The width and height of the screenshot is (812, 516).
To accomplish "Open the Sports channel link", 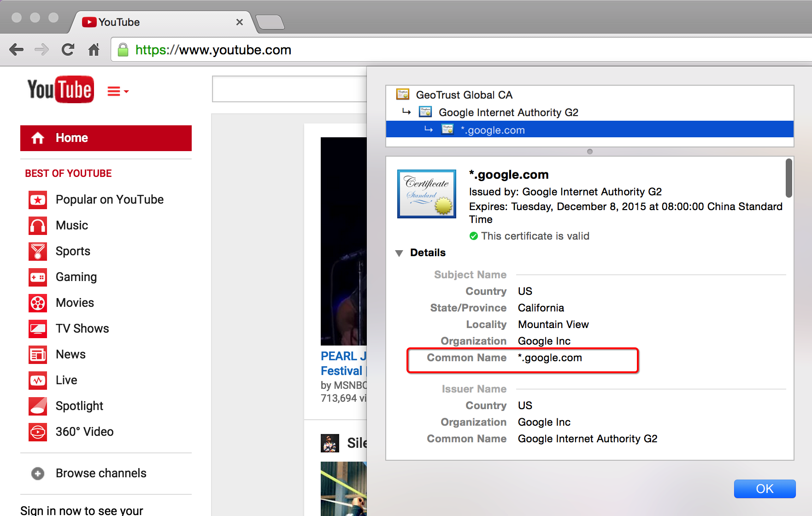I will [73, 251].
